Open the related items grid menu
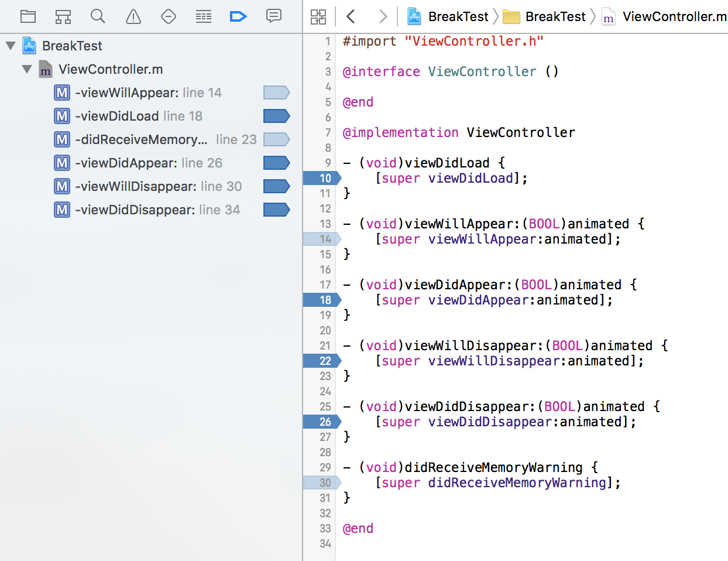The width and height of the screenshot is (728, 561). pyautogui.click(x=318, y=16)
